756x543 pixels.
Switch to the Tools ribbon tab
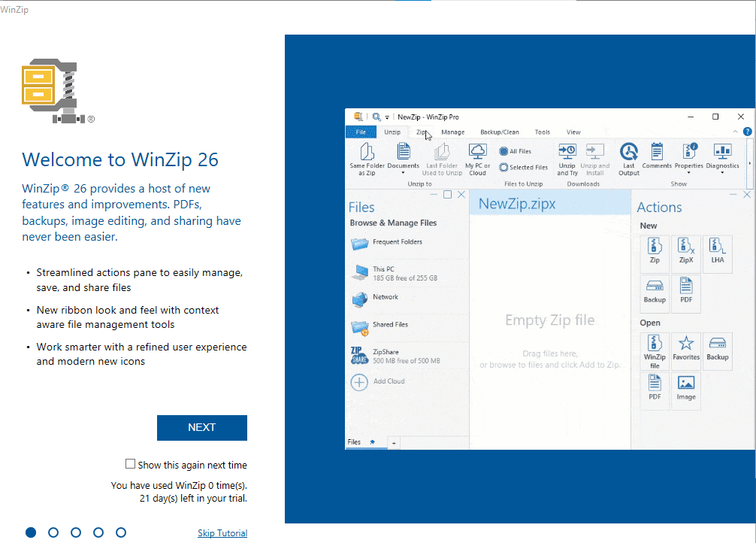click(543, 132)
